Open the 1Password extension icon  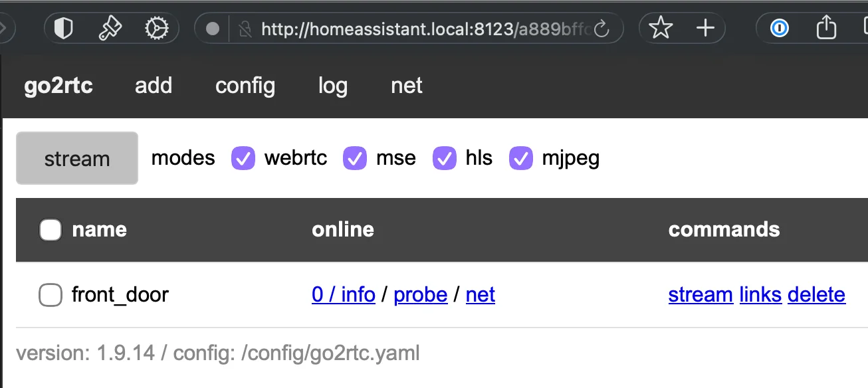[x=779, y=28]
